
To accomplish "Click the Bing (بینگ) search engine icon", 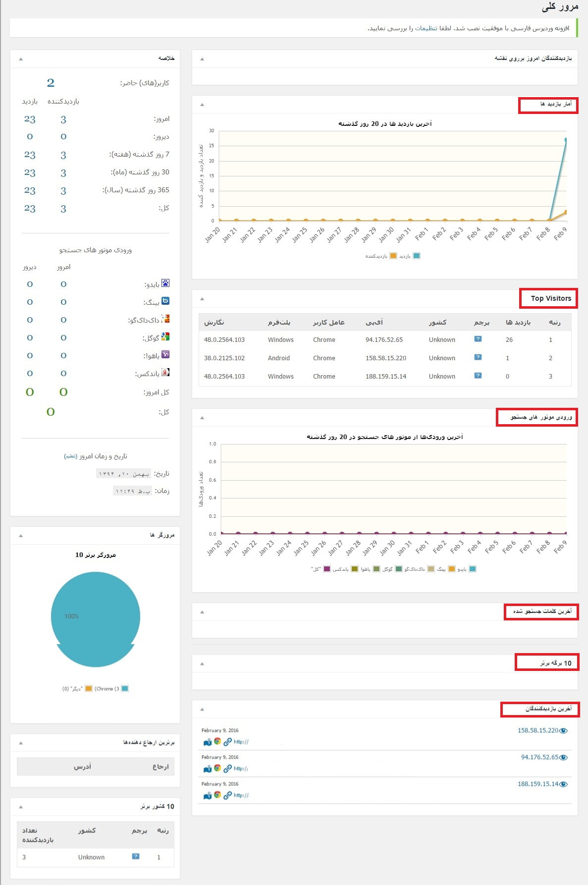I will click(x=165, y=301).
